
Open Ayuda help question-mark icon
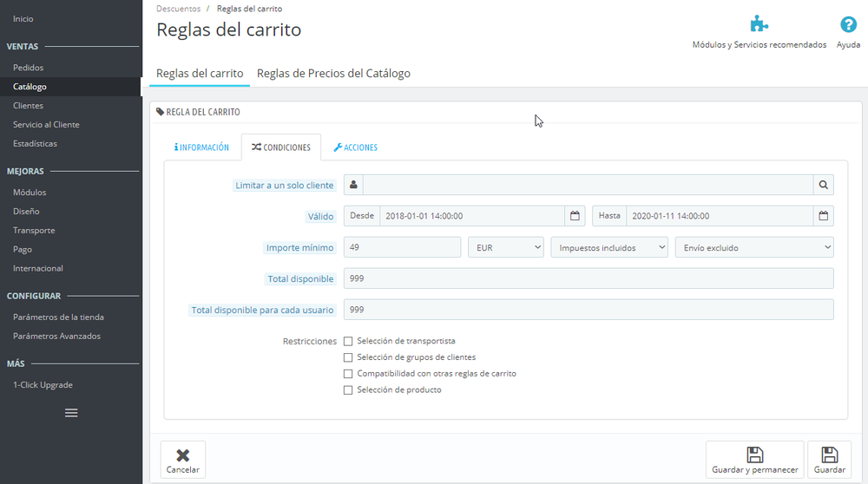pos(848,24)
